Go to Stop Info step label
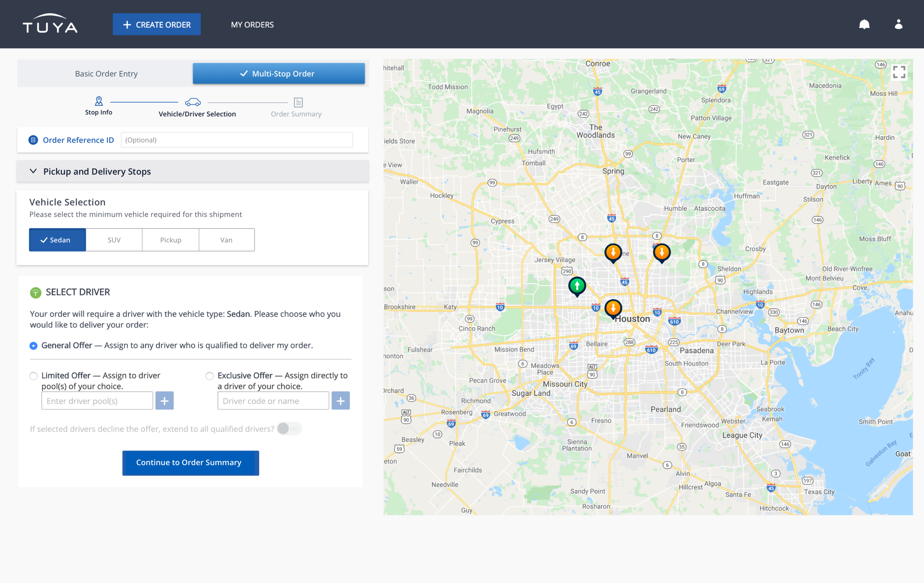This screenshot has height=583, width=924. point(99,112)
